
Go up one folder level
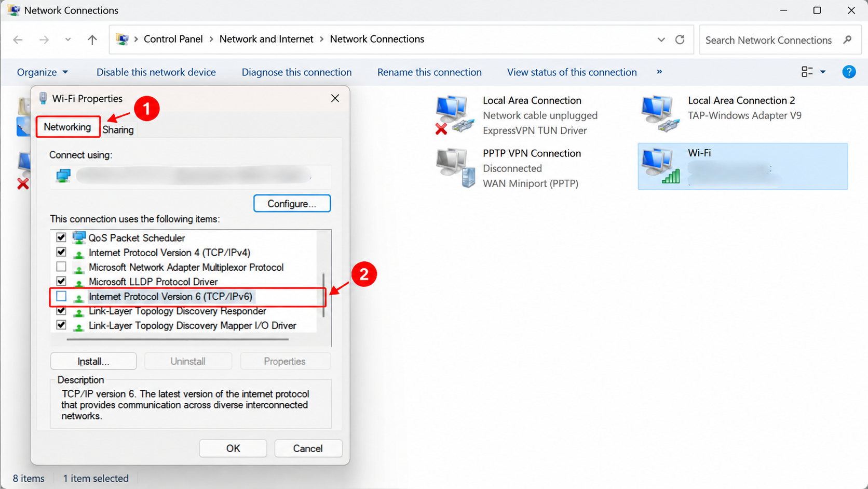[92, 39]
